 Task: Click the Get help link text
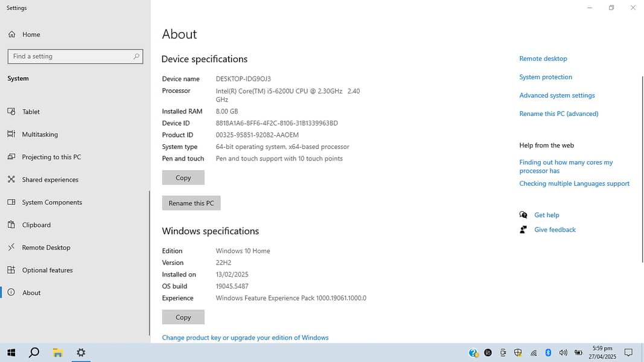click(547, 215)
